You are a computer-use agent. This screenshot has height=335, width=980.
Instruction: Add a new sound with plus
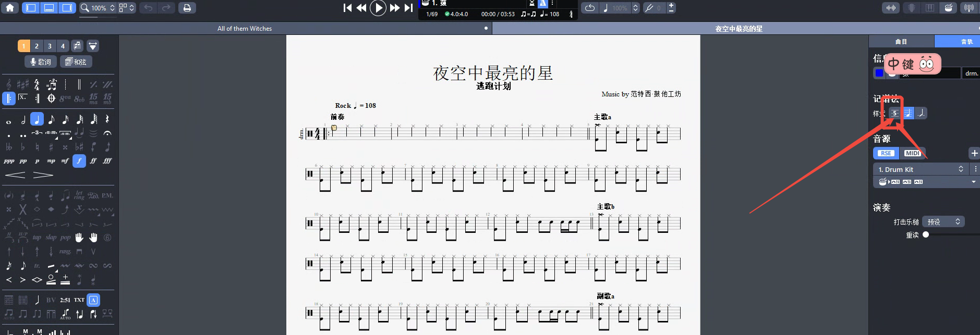point(974,153)
